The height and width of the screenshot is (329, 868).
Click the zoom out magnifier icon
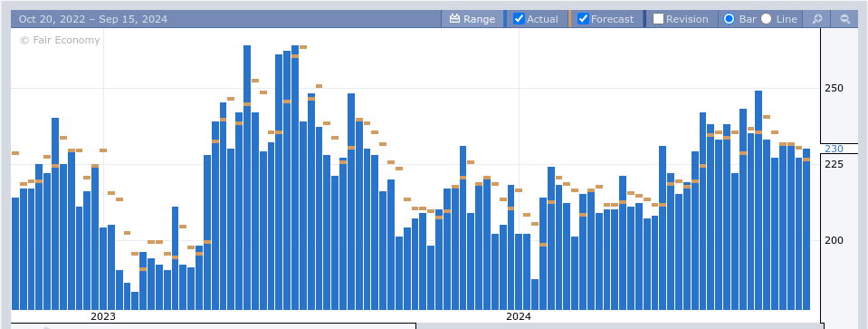(x=844, y=19)
